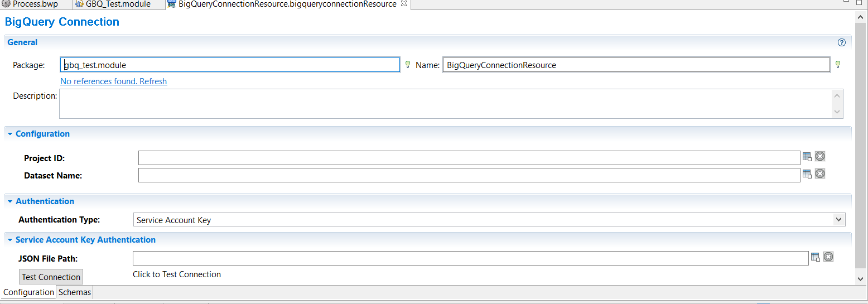Click the gear icon on Process.bwp tab
Viewport: 868px width, 304px height.
(x=6, y=4)
